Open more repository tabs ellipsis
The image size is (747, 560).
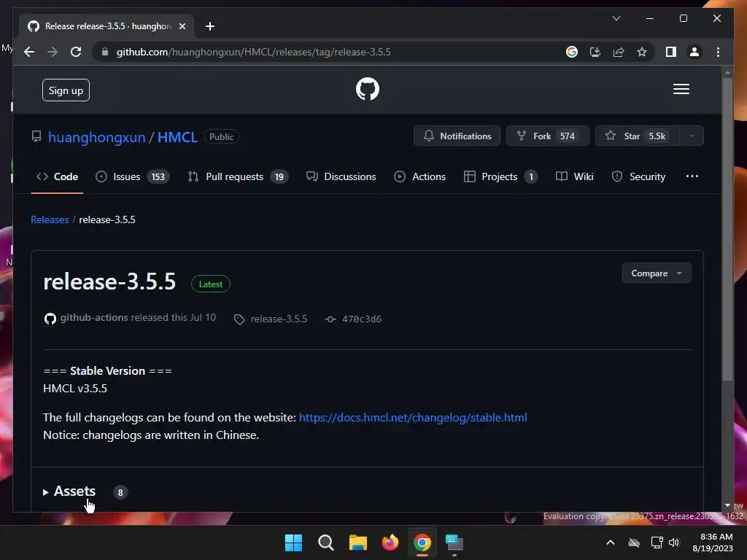point(692,176)
